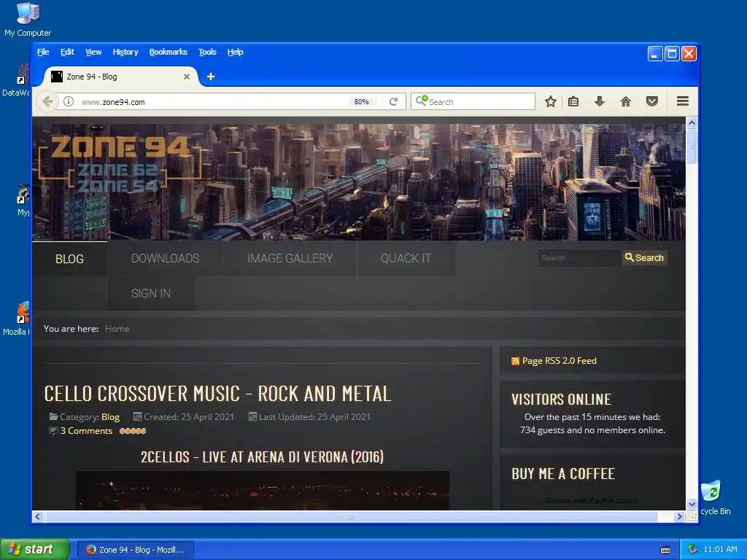Open the QUACK IT nav item
This screenshot has height=560, width=747.
pos(406,258)
